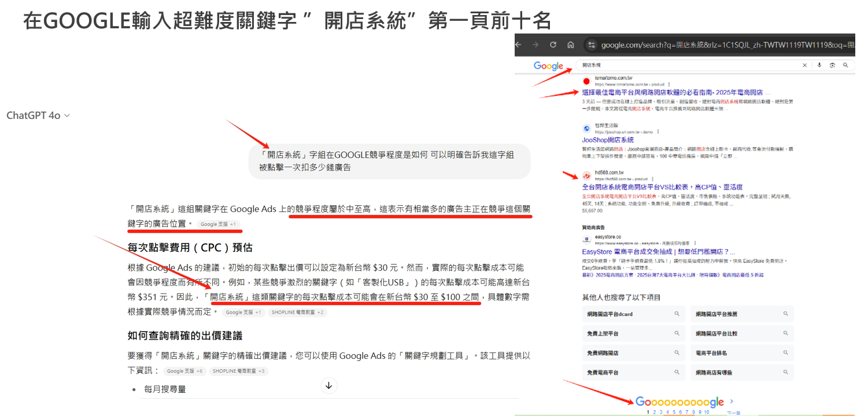Go to results page 2
Image resolution: width=868 pixels, height=416 pixels.
click(654, 412)
